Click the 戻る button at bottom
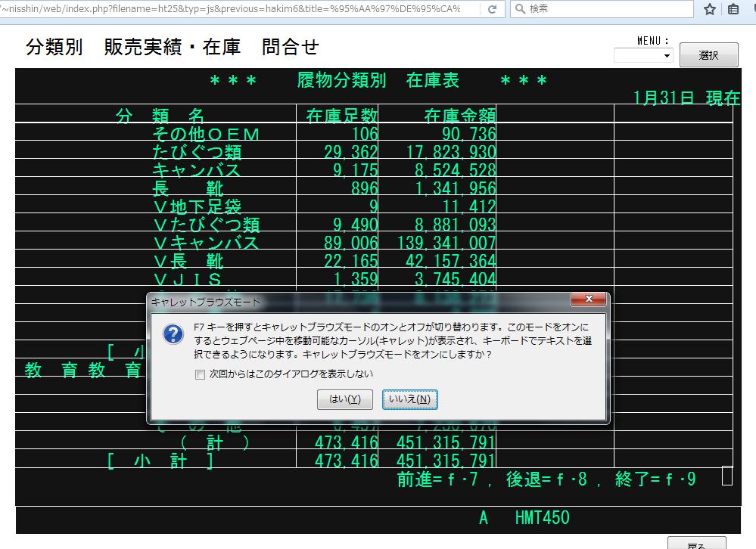 pyautogui.click(x=696, y=544)
